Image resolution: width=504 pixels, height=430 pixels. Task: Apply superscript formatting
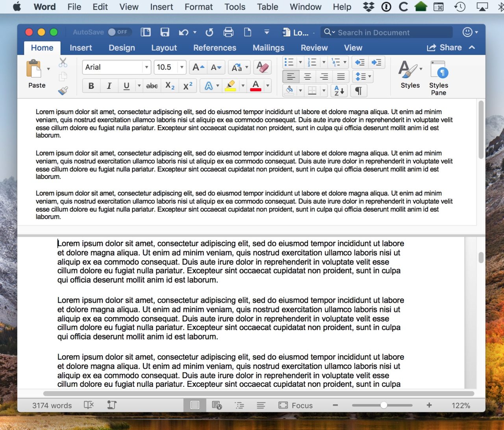point(188,86)
